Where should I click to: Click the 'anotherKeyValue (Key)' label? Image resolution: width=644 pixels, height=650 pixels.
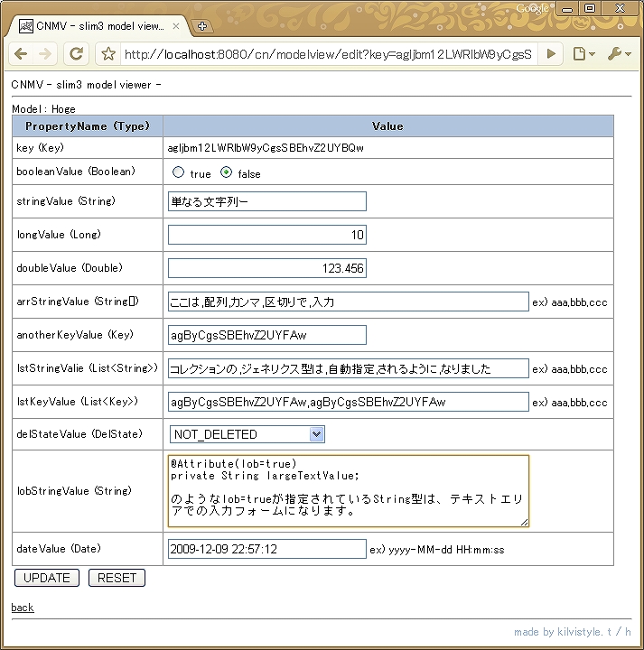pos(75,335)
